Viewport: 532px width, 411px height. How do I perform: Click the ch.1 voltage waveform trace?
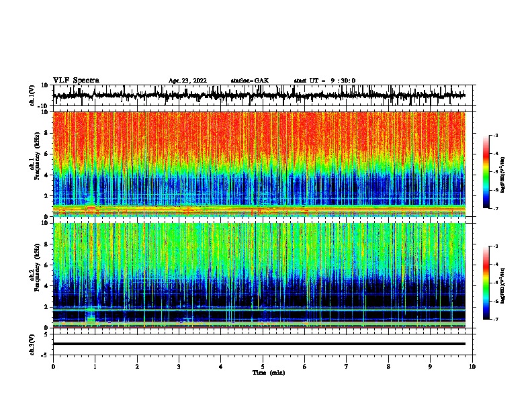pyautogui.click(x=259, y=95)
